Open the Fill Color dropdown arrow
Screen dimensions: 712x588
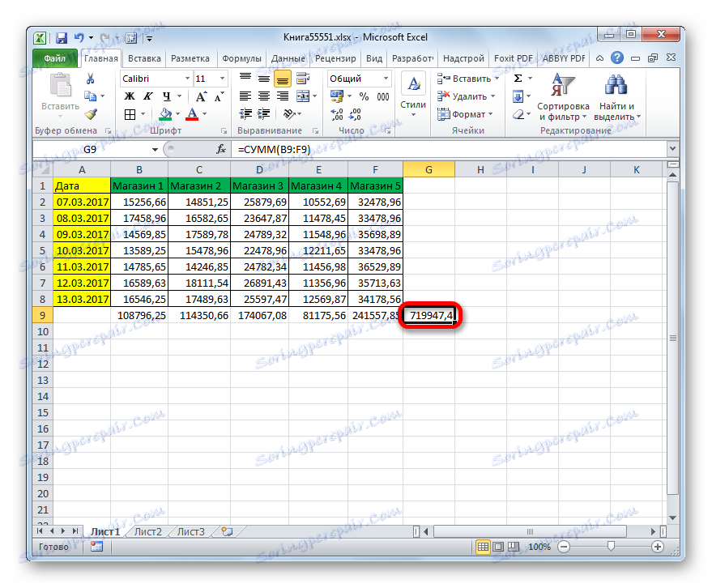click(x=177, y=113)
